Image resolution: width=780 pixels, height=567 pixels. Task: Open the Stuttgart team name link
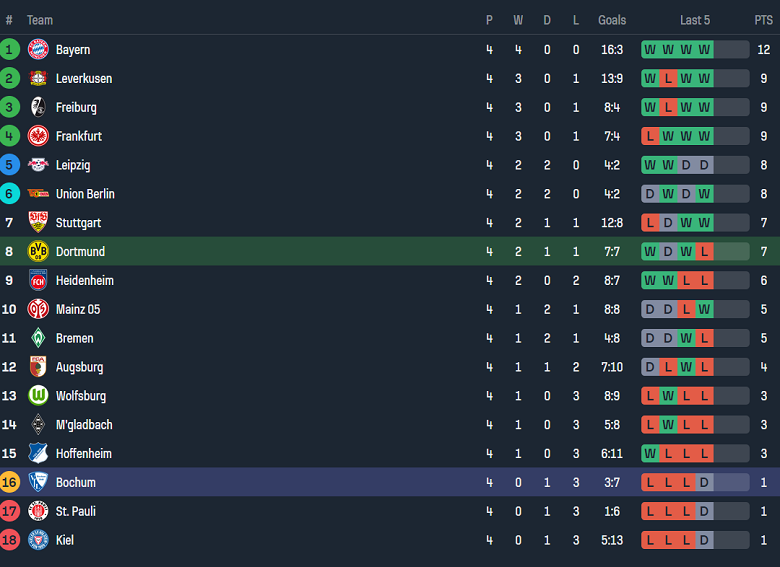point(78,223)
